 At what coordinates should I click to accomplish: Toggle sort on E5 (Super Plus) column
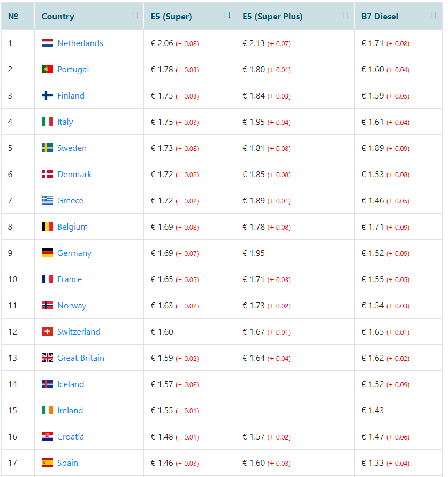click(346, 15)
